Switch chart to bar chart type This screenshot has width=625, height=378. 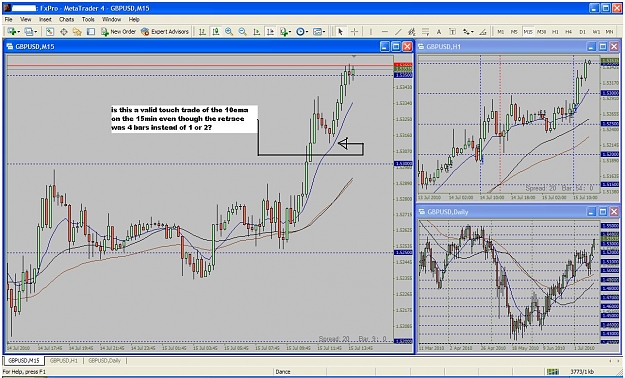tap(202, 32)
